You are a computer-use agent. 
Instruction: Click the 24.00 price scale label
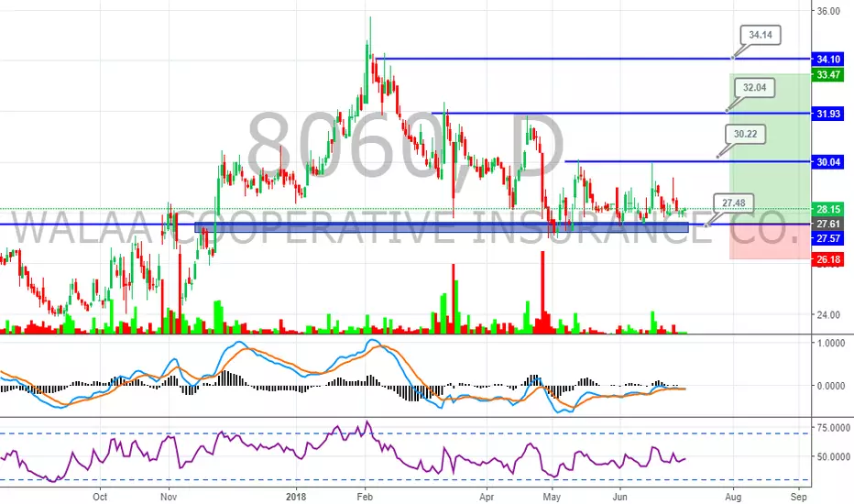point(827,314)
